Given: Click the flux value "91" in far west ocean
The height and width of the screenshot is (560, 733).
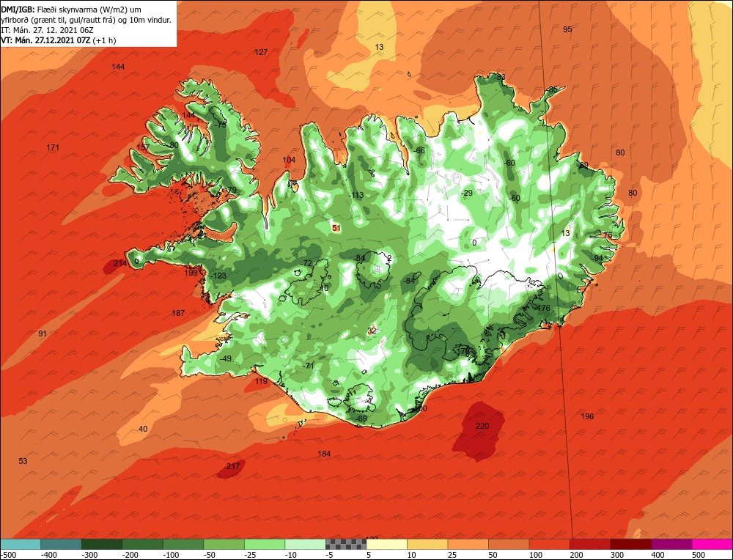Looking at the screenshot, I should tap(43, 334).
